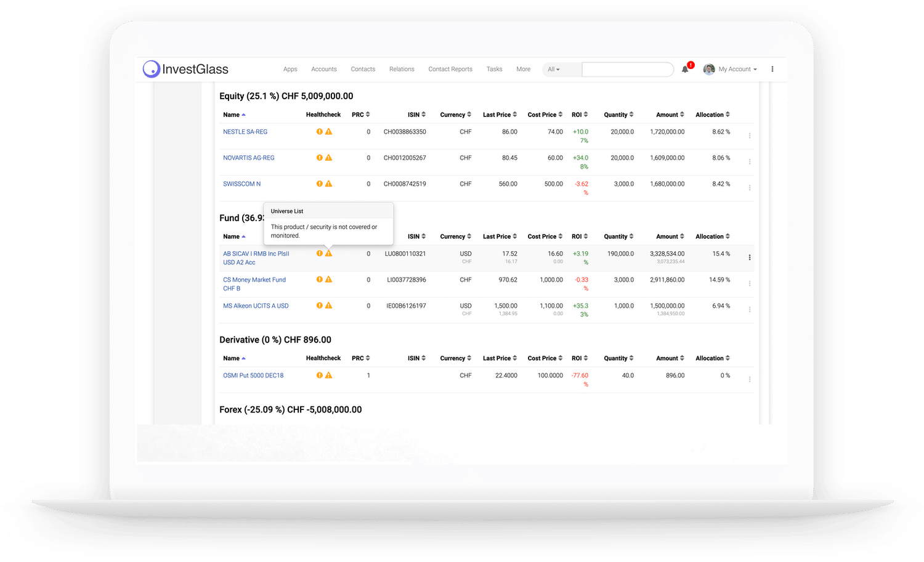Click MS Alkeon UCITS info icon
This screenshot has height=562, width=924.
(320, 305)
